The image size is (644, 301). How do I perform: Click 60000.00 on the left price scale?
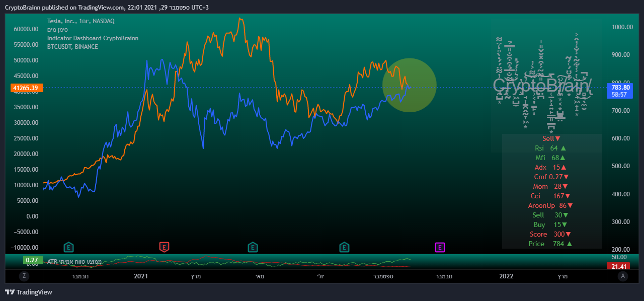tap(26, 29)
